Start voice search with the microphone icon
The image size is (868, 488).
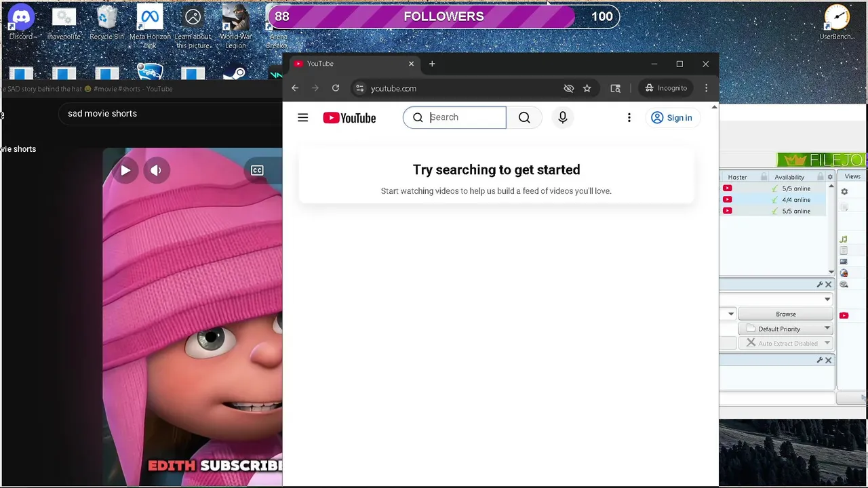562,117
